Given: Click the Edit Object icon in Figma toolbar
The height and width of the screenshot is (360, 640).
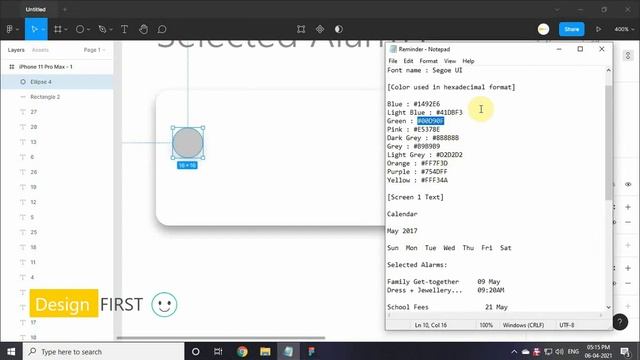Looking at the screenshot, I should (x=301, y=29).
